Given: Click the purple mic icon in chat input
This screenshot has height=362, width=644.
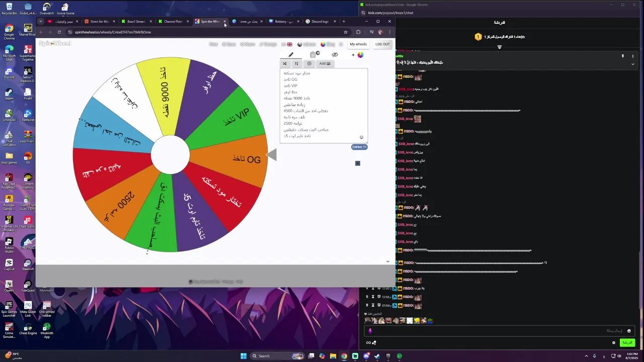Looking at the screenshot, I should (x=370, y=331).
